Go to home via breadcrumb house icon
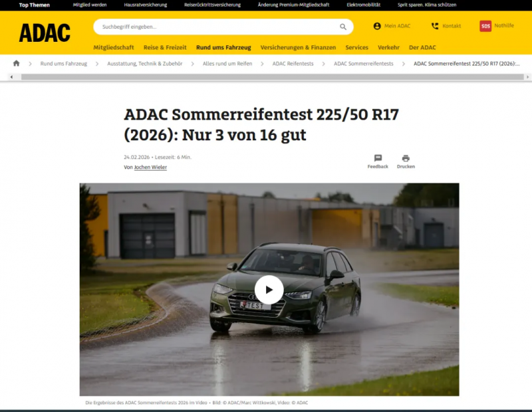The width and height of the screenshot is (532, 412). pyautogui.click(x=16, y=63)
